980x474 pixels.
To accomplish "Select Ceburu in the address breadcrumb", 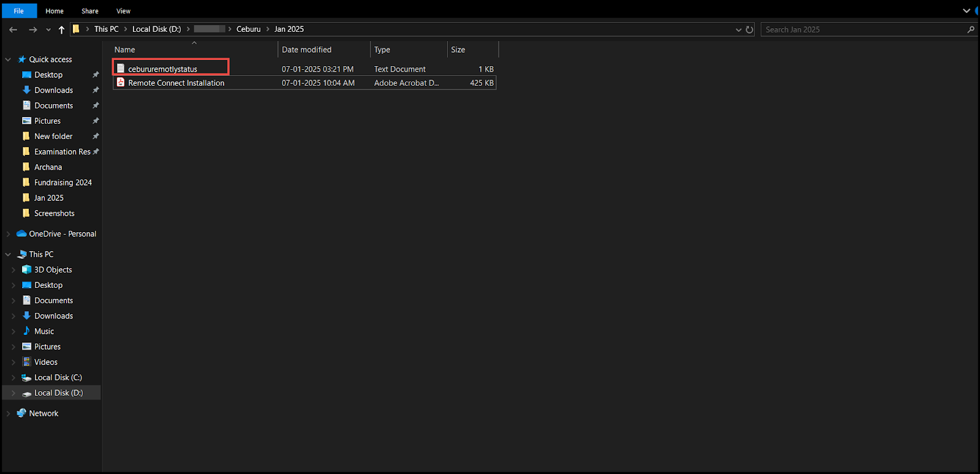I will click(249, 29).
